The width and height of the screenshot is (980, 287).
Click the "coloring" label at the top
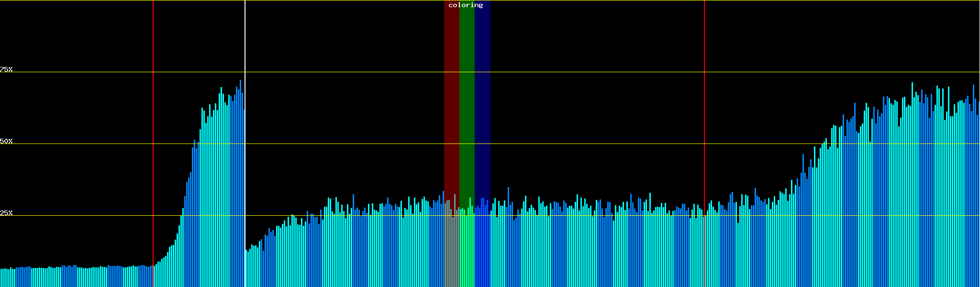tap(466, 5)
